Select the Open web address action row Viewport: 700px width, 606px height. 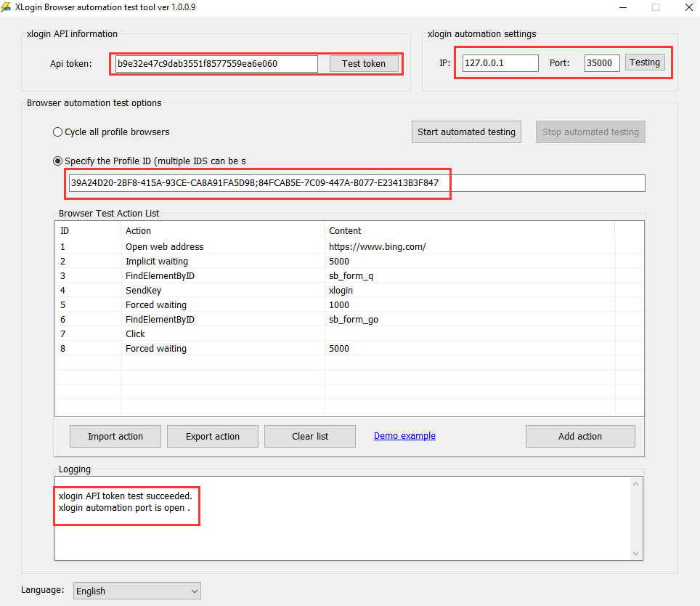pos(349,246)
